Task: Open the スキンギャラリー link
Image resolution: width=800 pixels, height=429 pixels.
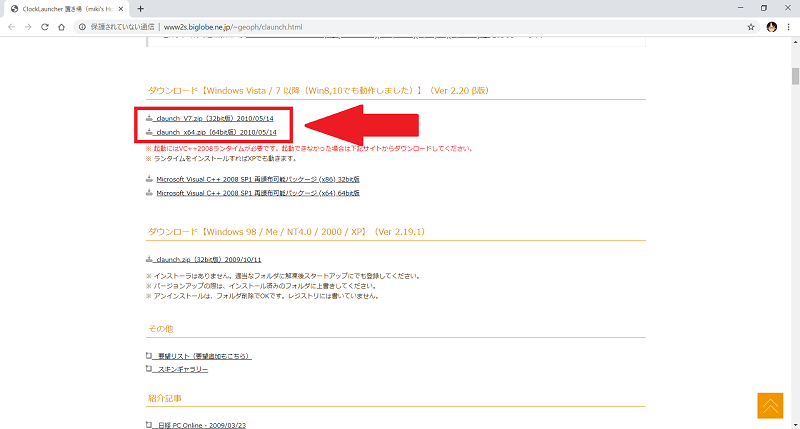Action: 182,369
